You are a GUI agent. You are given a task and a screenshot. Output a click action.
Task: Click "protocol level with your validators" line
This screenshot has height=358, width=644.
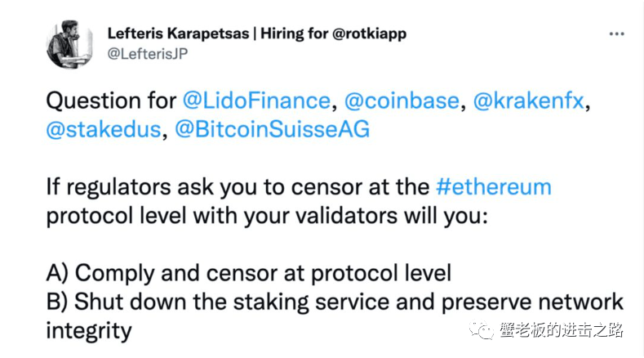tap(267, 216)
